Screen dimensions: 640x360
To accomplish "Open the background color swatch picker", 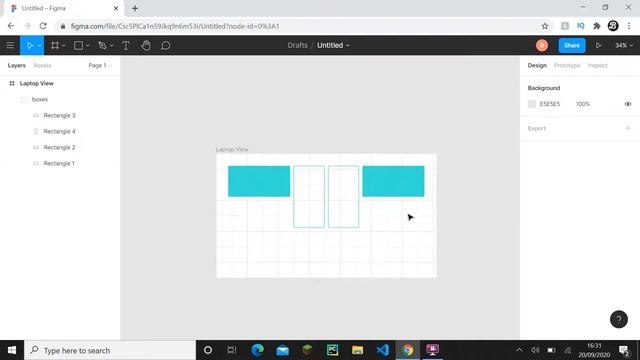I will tap(531, 104).
